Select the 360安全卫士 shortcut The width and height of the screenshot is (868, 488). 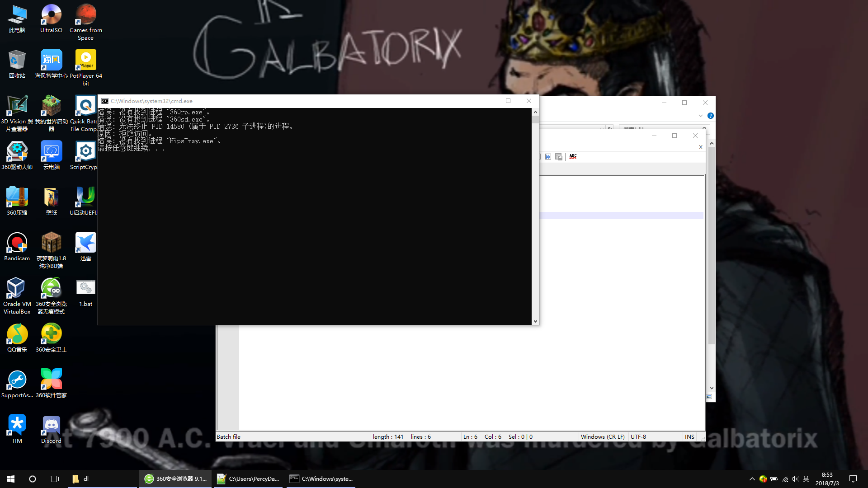coord(51,338)
